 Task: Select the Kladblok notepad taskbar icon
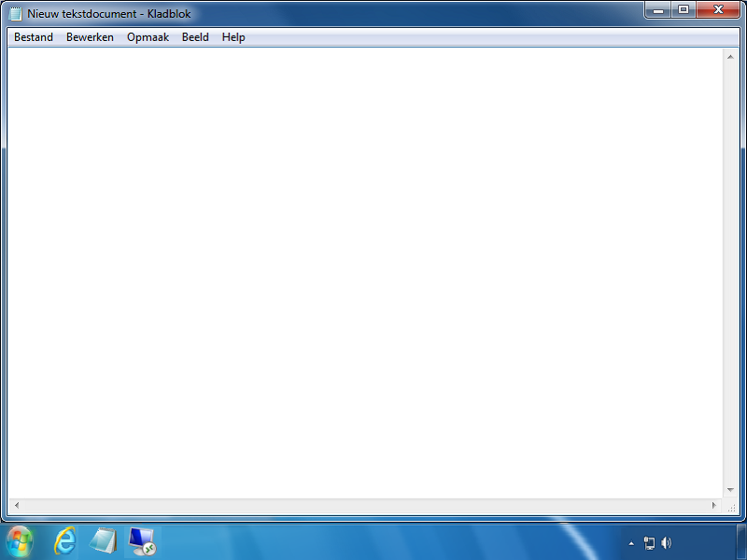point(104,541)
